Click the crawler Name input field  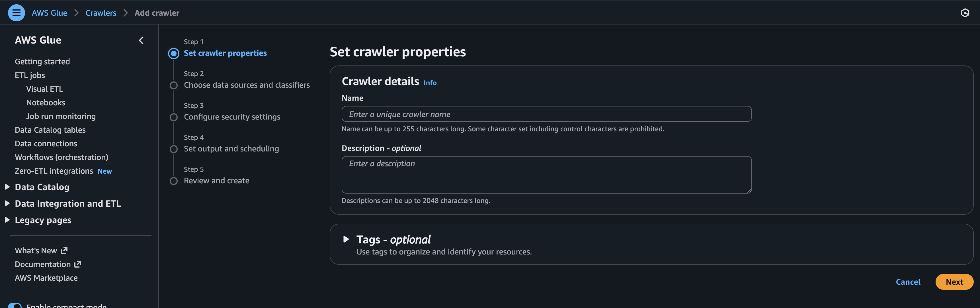tap(546, 114)
